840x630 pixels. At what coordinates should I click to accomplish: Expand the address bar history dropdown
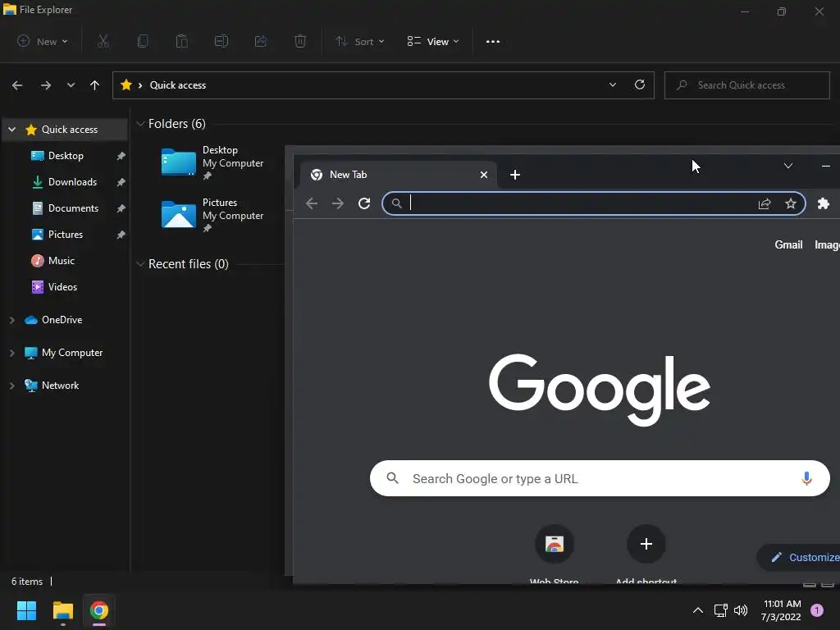coord(612,84)
